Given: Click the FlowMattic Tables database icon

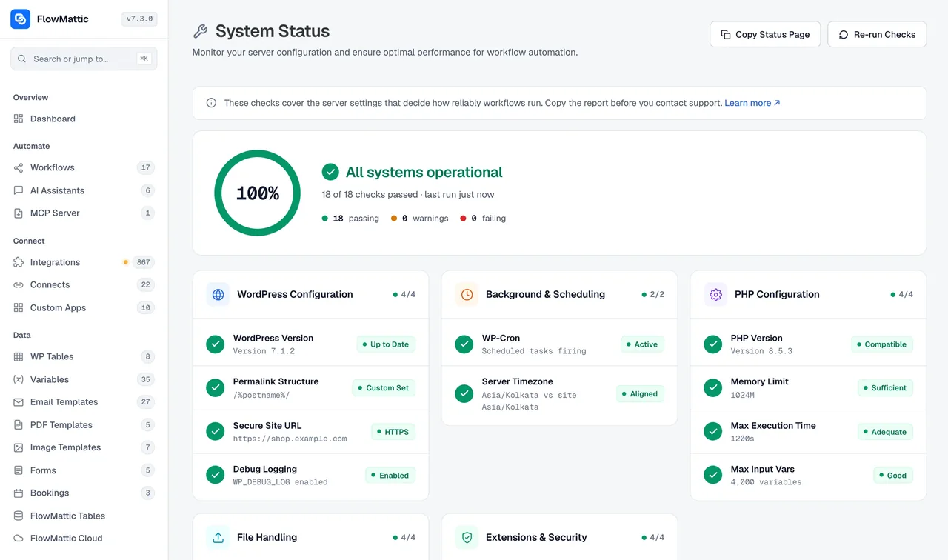Looking at the screenshot, I should click(19, 516).
